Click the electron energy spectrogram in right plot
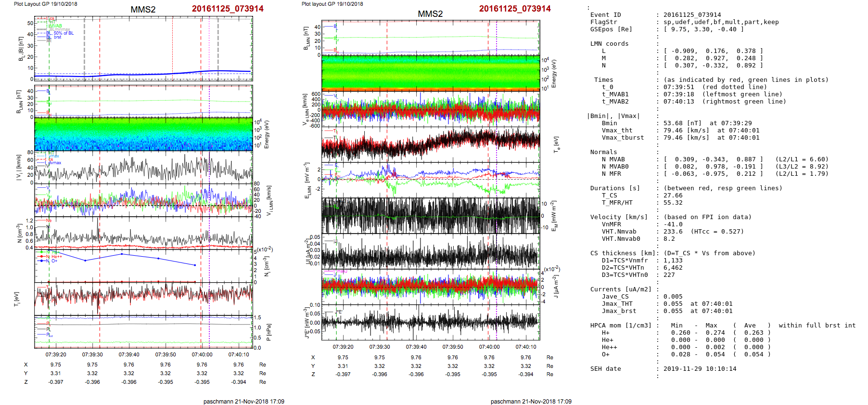The width and height of the screenshot is (868, 405). (431, 73)
